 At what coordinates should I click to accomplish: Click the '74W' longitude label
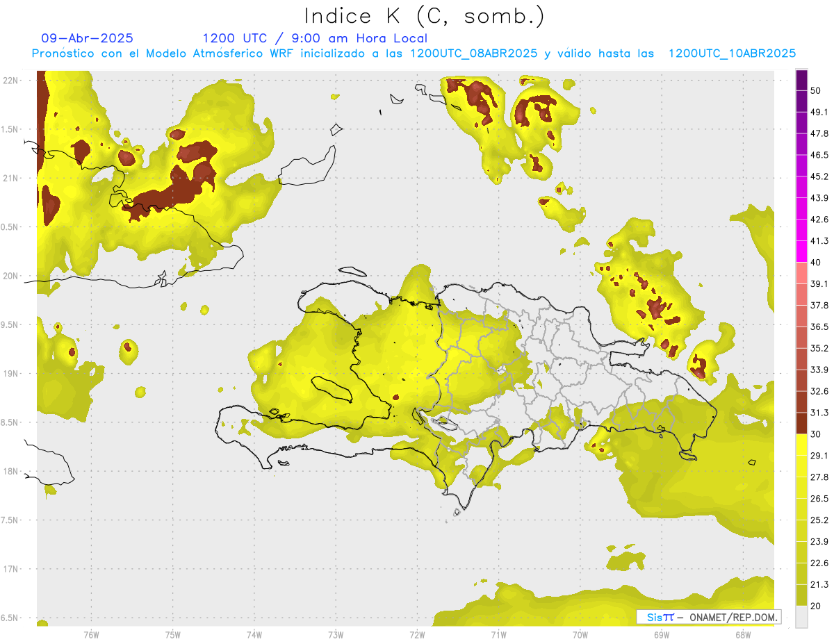click(x=254, y=634)
